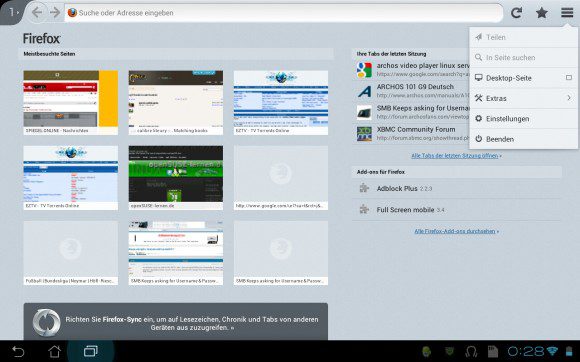The image size is (580, 362).
Task: Tap the clock showing 0:28
Action: [x=526, y=351]
